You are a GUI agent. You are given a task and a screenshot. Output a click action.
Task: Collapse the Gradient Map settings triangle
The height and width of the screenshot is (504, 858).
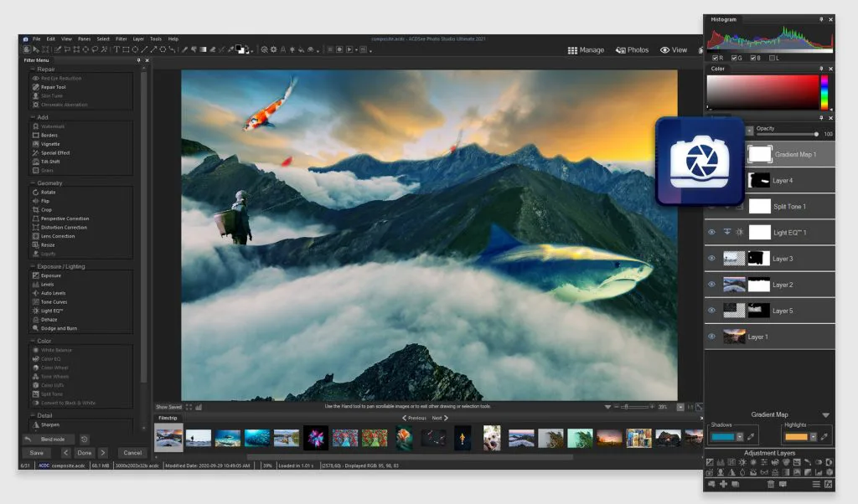825,415
